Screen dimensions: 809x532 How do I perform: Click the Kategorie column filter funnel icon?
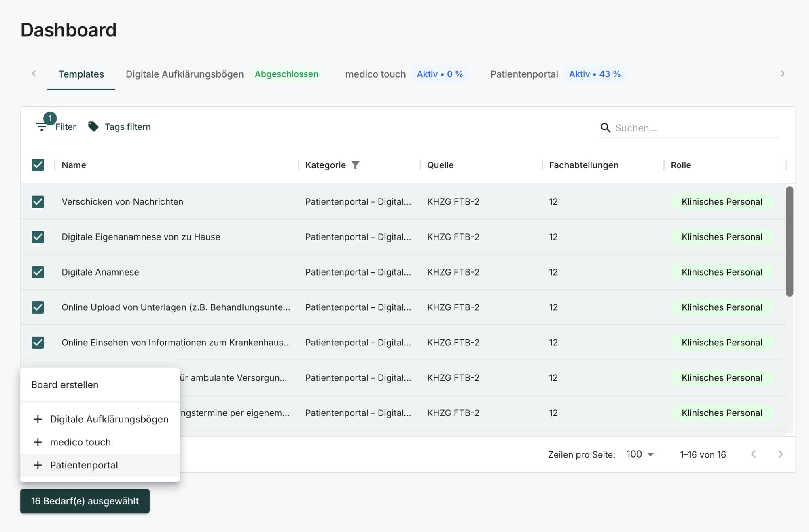355,165
